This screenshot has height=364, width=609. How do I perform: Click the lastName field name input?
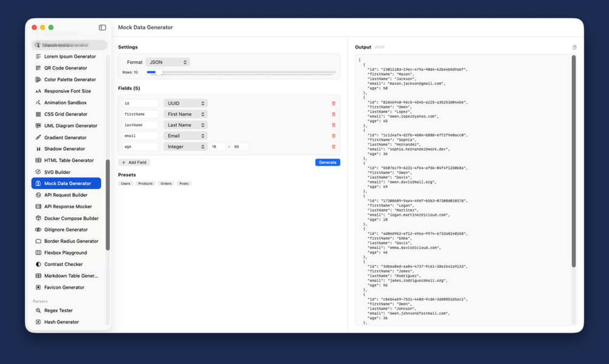[140, 125]
